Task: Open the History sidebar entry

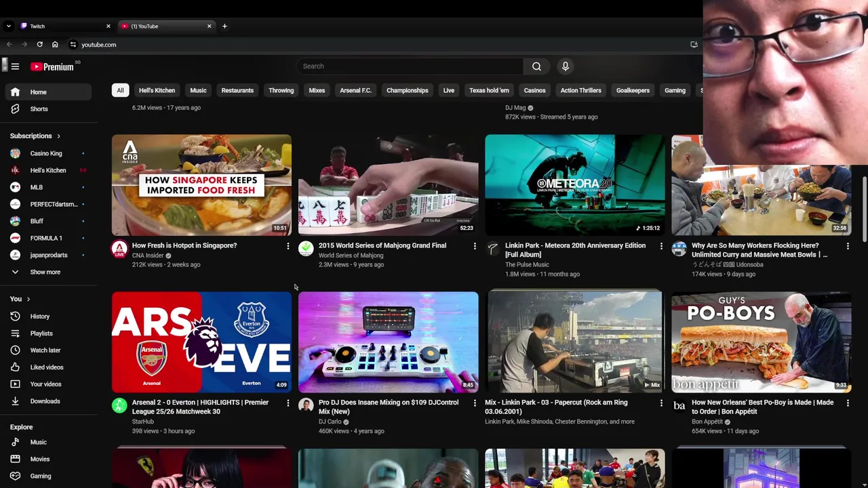Action: [47, 317]
